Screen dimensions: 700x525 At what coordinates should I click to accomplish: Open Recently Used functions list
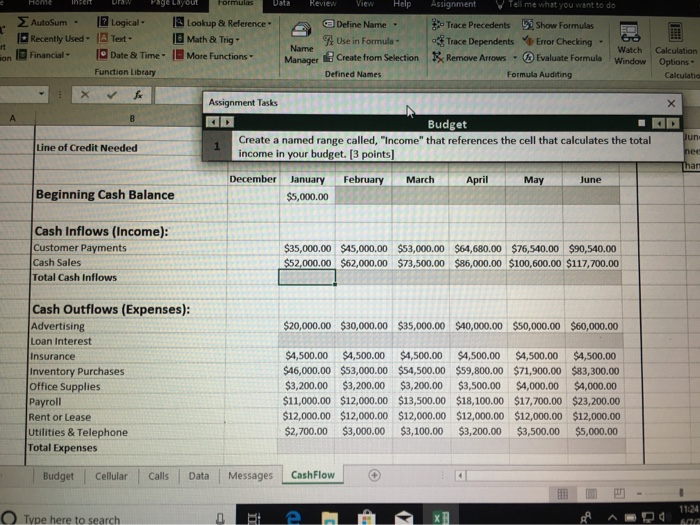[x=53, y=38]
